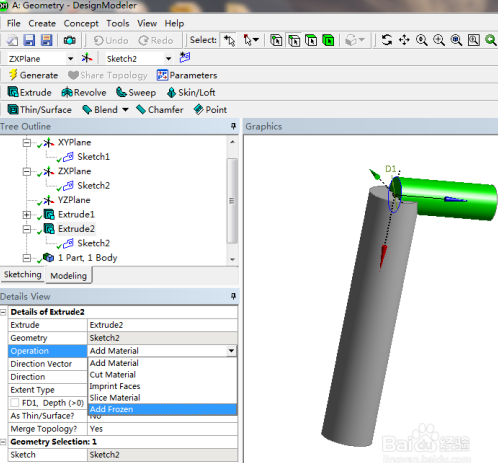498x463 pixels.
Task: Click the Pan view icon
Action: coord(404,40)
